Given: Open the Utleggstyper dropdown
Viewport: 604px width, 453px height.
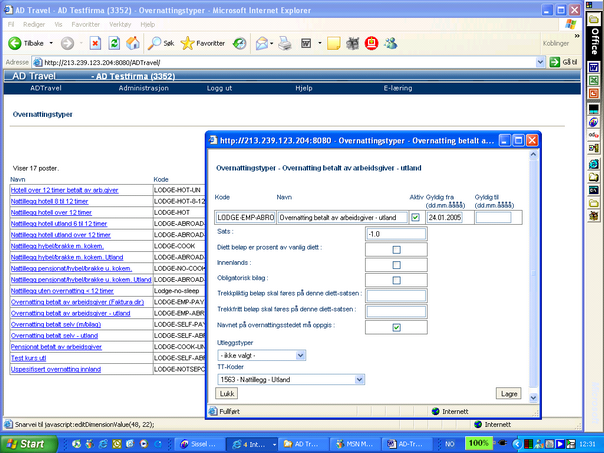Looking at the screenshot, I should click(299, 354).
